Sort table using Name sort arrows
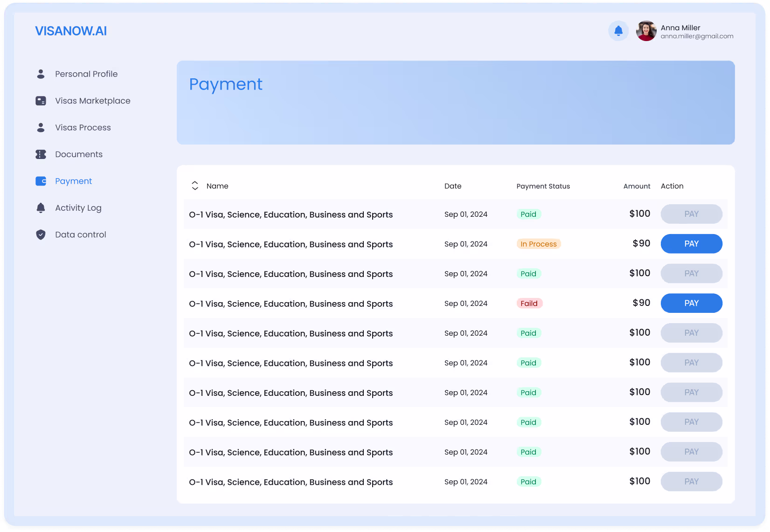This screenshot has height=532, width=770. pos(195,186)
